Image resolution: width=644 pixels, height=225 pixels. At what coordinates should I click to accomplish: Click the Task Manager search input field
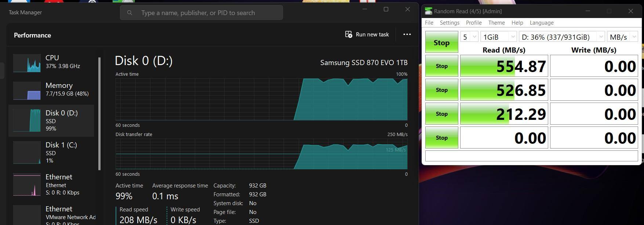(x=205, y=13)
